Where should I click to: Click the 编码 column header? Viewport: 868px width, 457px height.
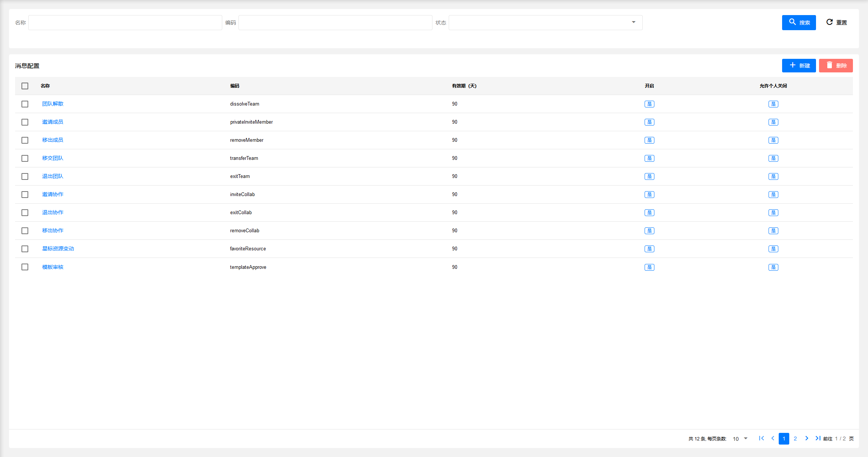235,86
